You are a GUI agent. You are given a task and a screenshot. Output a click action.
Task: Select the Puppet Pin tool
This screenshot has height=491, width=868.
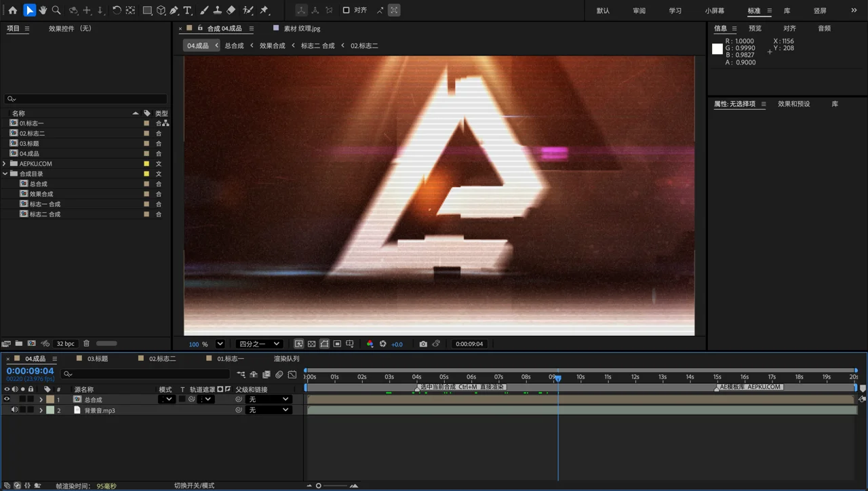click(264, 10)
